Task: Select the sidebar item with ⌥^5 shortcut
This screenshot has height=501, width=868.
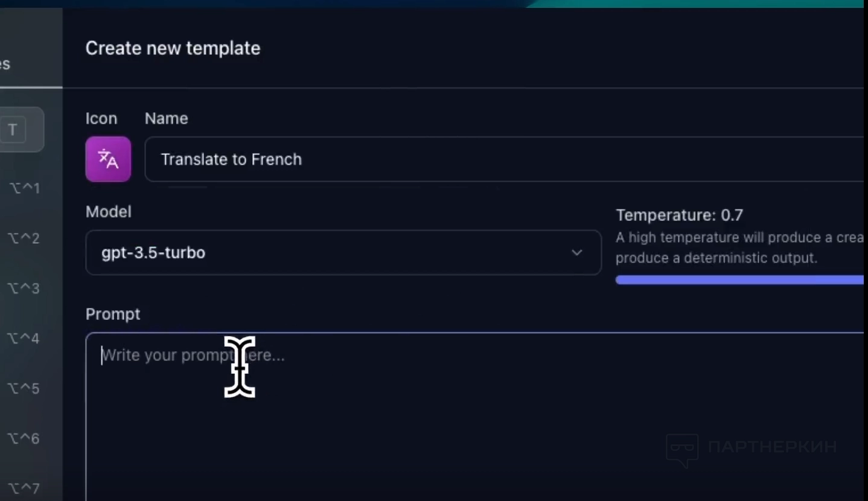Action: [x=24, y=389]
